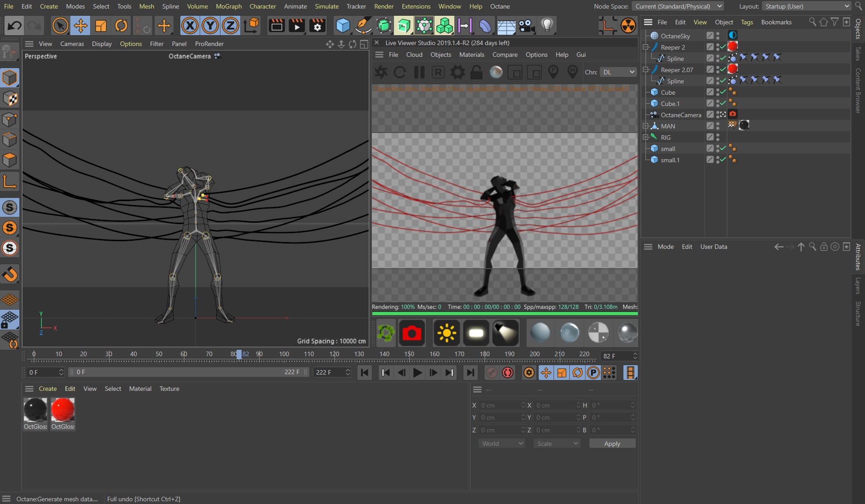Image resolution: width=865 pixels, height=504 pixels.
Task: Add a Cube primitive from toolbar
Action: pos(343,26)
